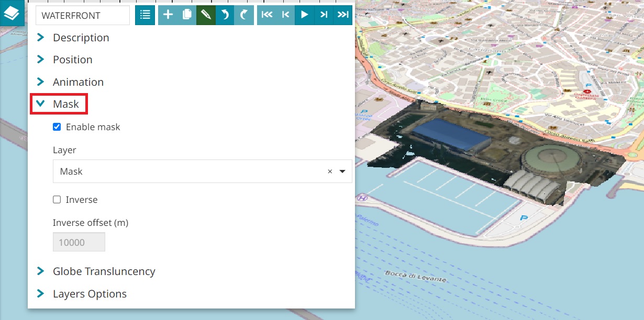This screenshot has width=644, height=320.
Task: Click the WATERFRONT name field
Action: tap(82, 16)
